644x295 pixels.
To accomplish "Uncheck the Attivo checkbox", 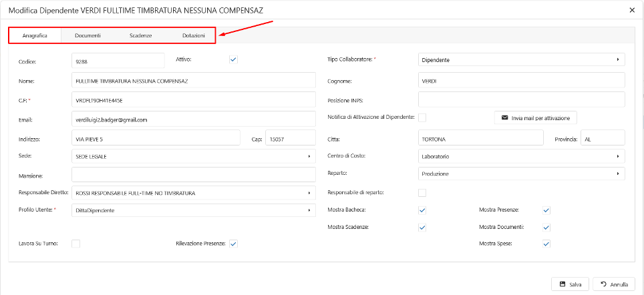I will pos(233,59).
